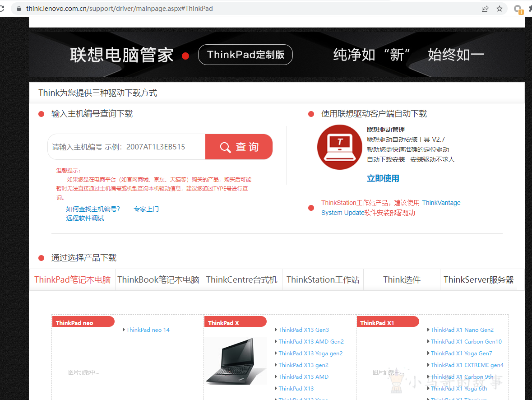Click the red laptop driver manager icon

coord(340,147)
